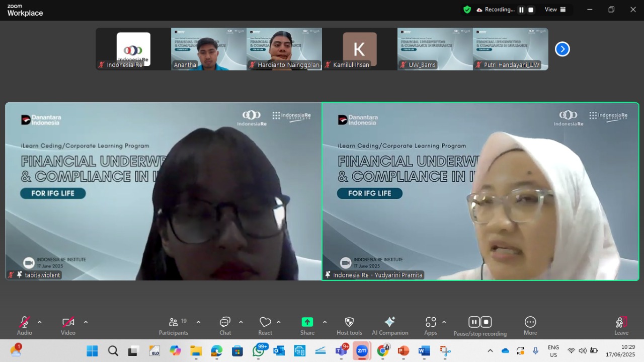Open the More options menu
The image size is (644, 362).
(530, 326)
